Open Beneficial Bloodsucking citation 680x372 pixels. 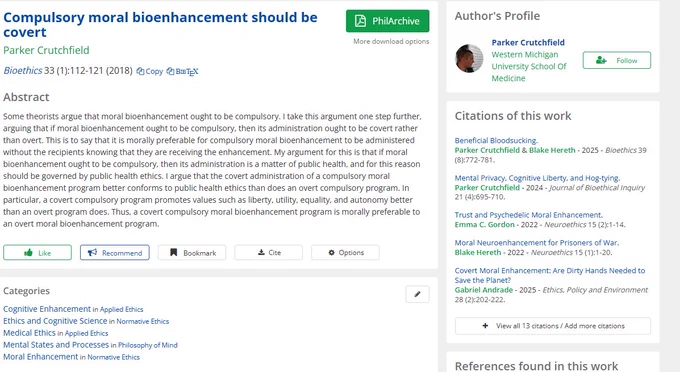[496, 140]
